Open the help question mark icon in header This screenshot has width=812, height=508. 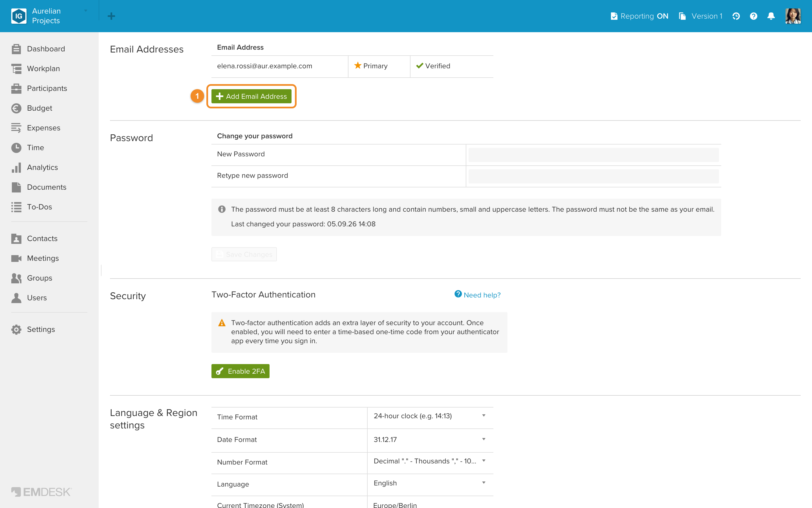coord(753,16)
